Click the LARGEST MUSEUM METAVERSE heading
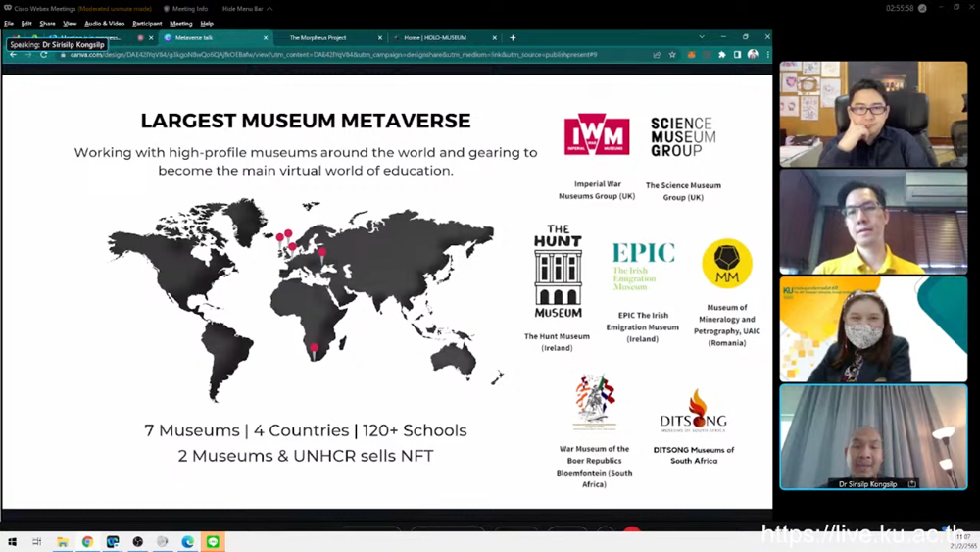The height and width of the screenshot is (552, 980). [x=305, y=121]
